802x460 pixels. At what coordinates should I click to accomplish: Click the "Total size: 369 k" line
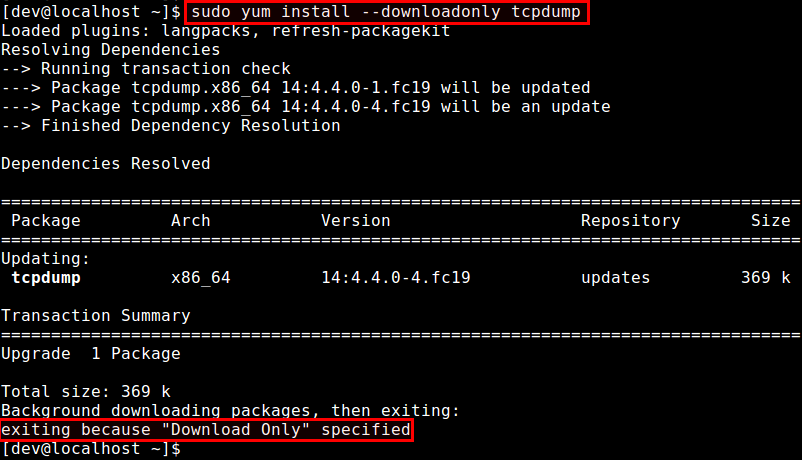tap(85, 391)
